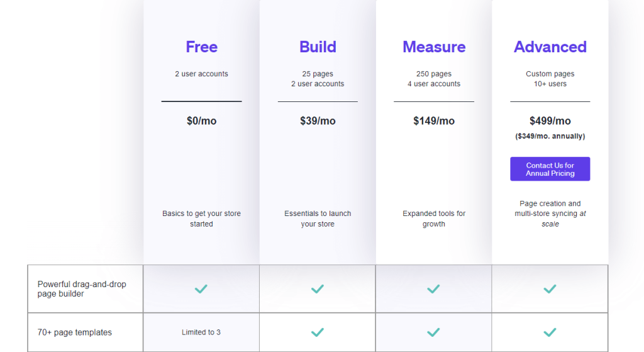Open the Advanced plan title
This screenshot has height=352, width=644.
(x=550, y=47)
